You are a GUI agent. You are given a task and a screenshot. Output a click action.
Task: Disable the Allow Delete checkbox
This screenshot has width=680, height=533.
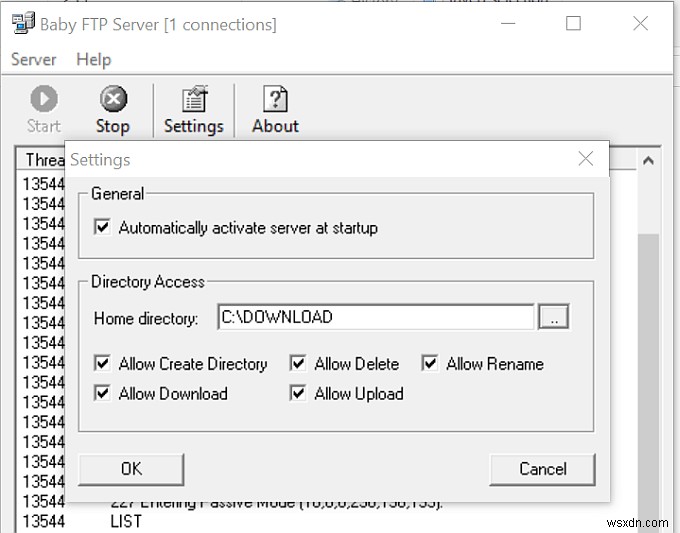(x=298, y=364)
